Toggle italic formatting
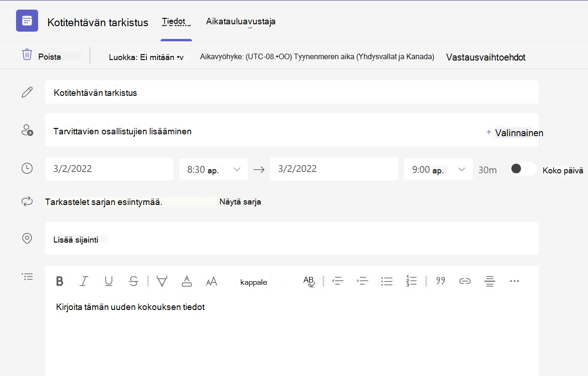 coord(84,281)
